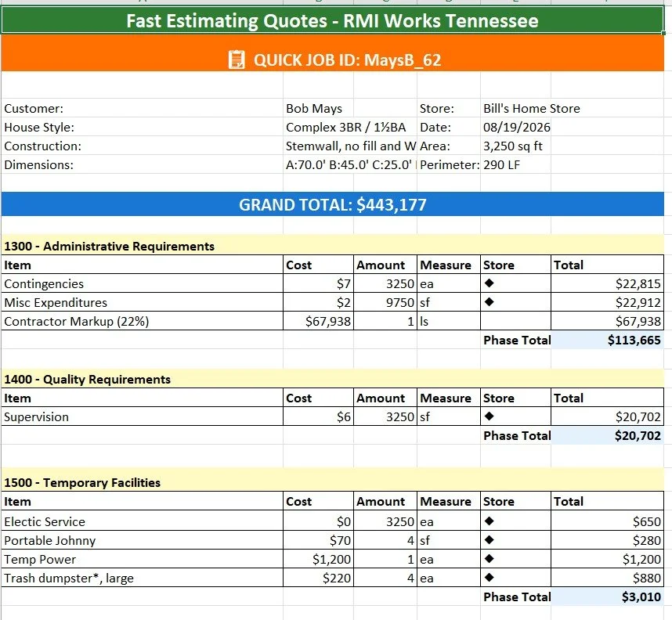Select the Total header in Temporary Facilities table
This screenshot has width=672, height=620.
[607, 501]
